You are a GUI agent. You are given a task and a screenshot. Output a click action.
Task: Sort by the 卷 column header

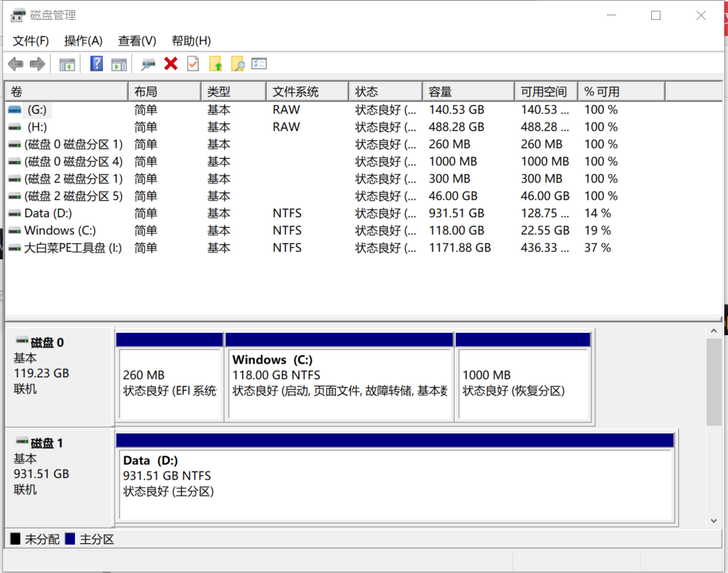tap(67, 91)
